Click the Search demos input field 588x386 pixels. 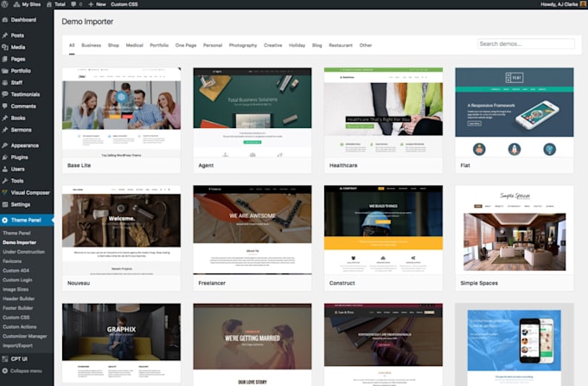tap(525, 44)
